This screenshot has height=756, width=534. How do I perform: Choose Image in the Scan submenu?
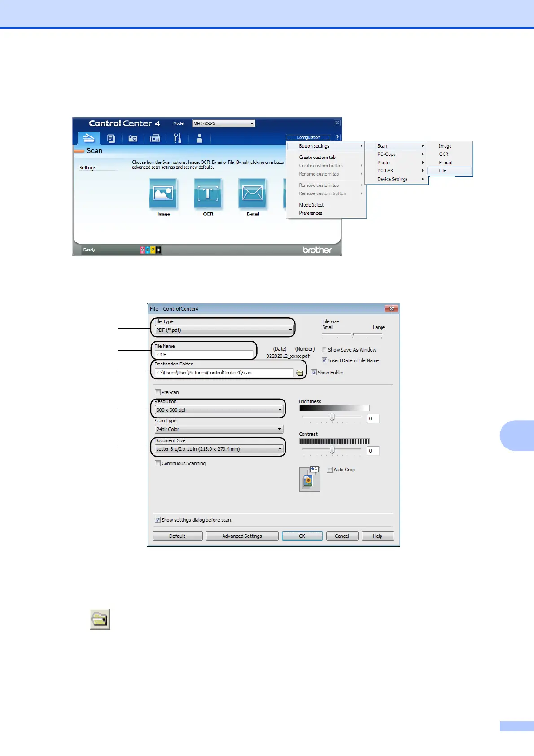449,146
